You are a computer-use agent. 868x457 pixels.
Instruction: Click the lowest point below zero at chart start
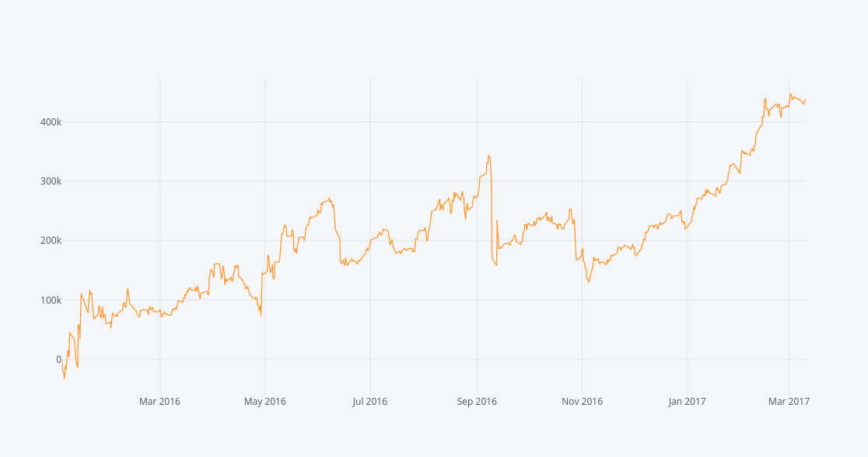pyautogui.click(x=65, y=378)
